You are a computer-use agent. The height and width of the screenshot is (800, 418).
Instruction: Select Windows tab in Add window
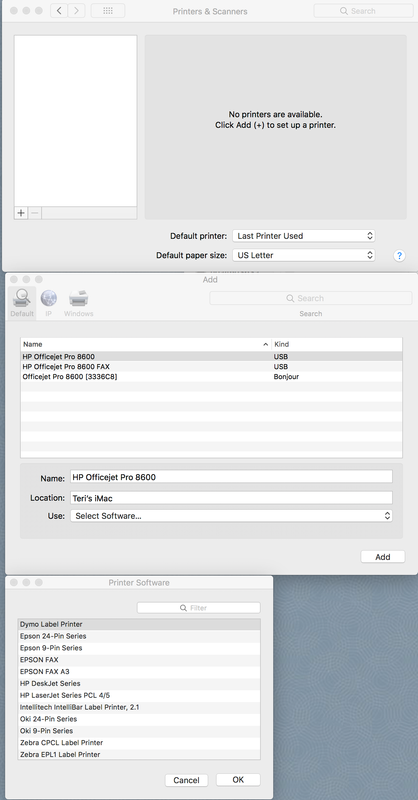point(79,303)
